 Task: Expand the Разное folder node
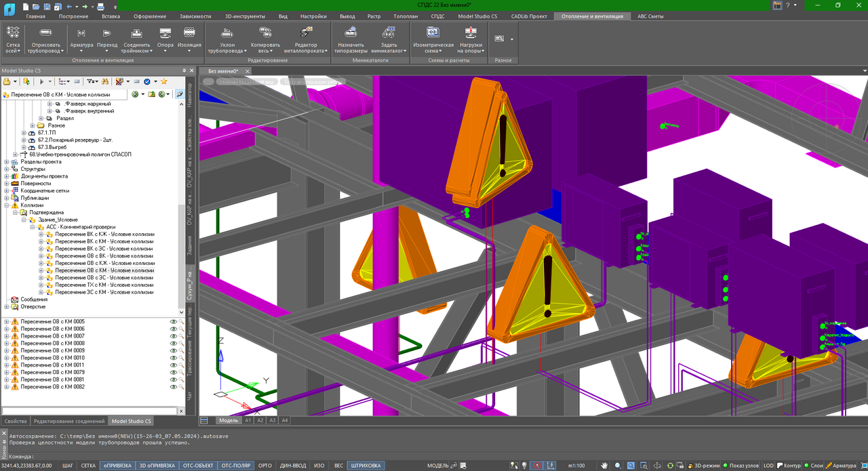33,125
